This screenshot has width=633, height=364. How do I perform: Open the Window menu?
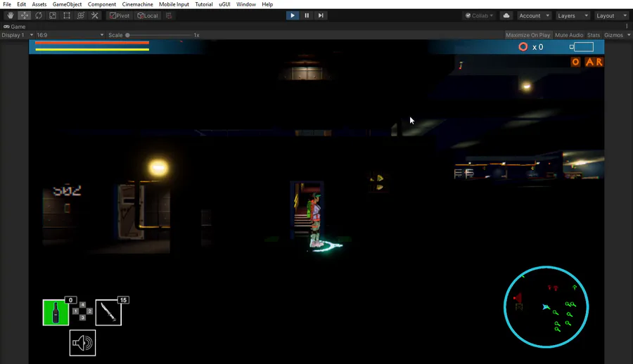[246, 4]
